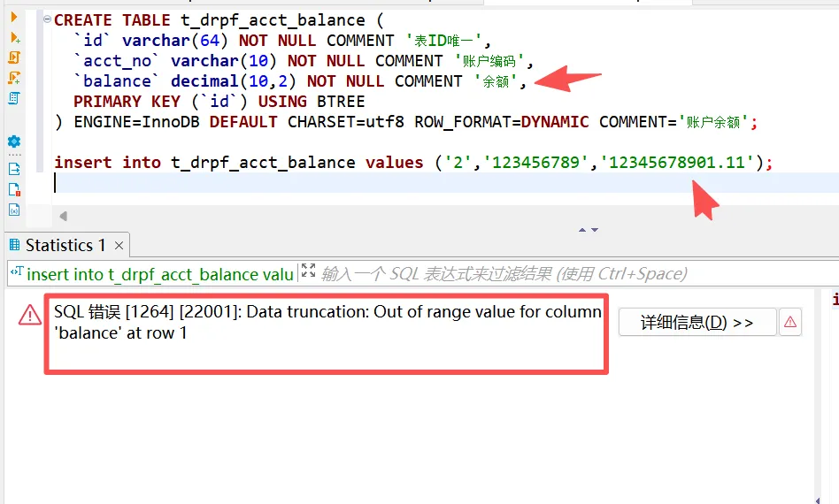Execute SQL statement in a new tab
Screen dimensions: 839x504
pyautogui.click(x=14, y=38)
